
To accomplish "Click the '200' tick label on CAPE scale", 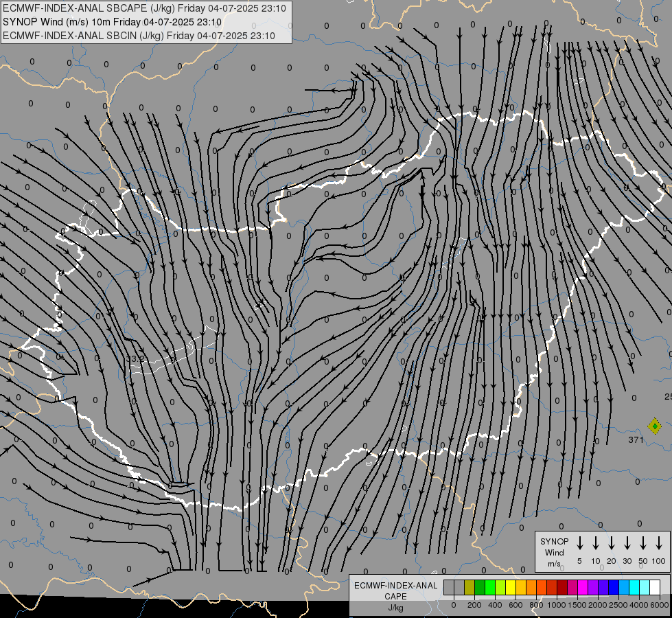I will [474, 605].
